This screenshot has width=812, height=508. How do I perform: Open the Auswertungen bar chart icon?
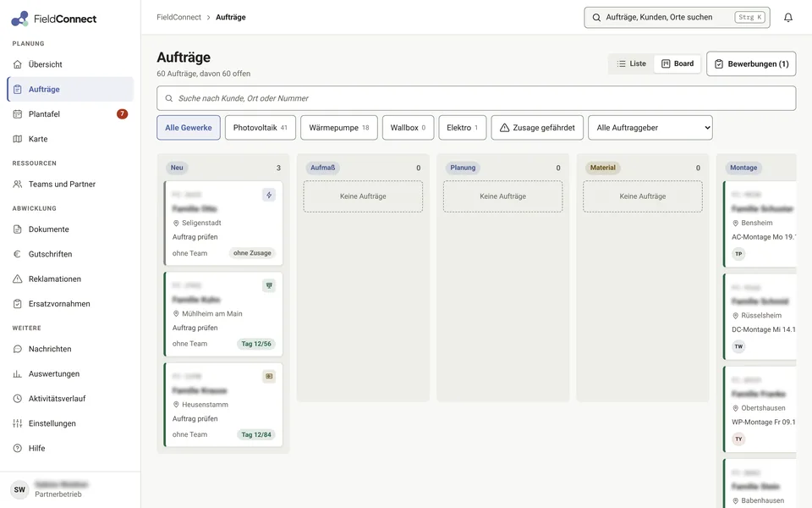click(18, 373)
